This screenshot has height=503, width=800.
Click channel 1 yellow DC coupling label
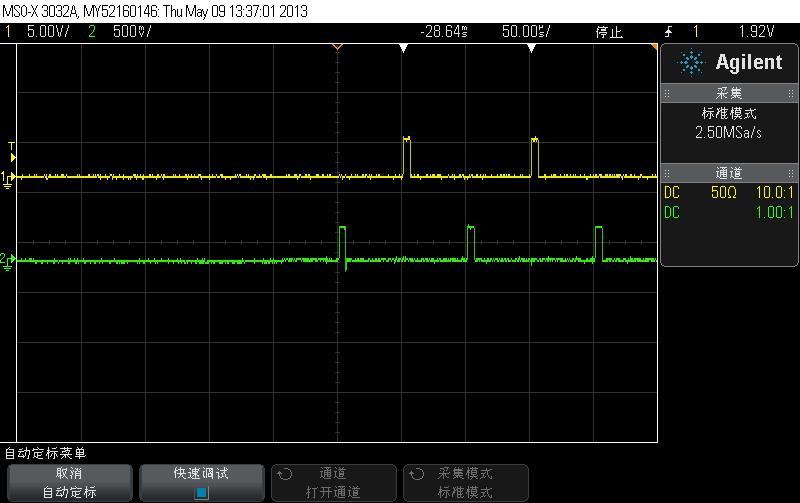point(672,193)
